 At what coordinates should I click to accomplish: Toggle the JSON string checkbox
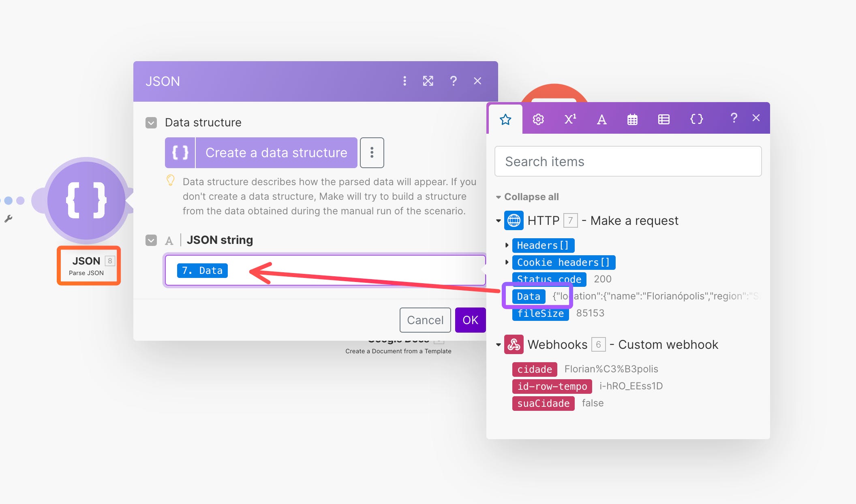[x=151, y=240]
